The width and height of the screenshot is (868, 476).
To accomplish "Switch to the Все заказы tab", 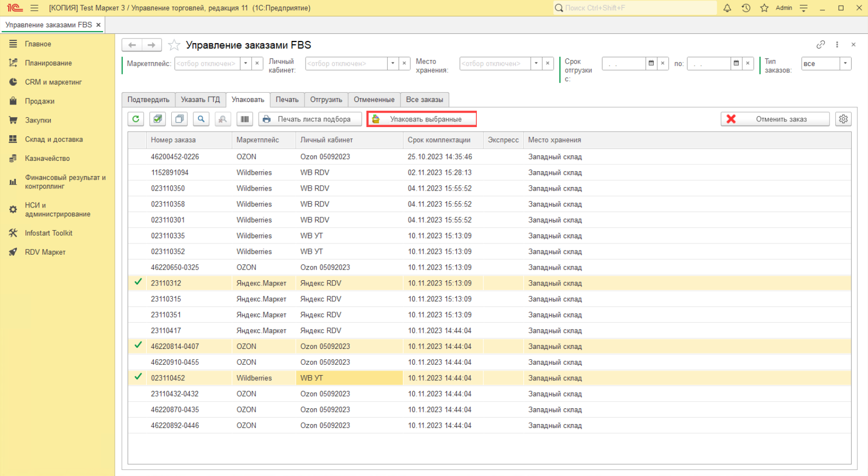I will click(x=425, y=99).
